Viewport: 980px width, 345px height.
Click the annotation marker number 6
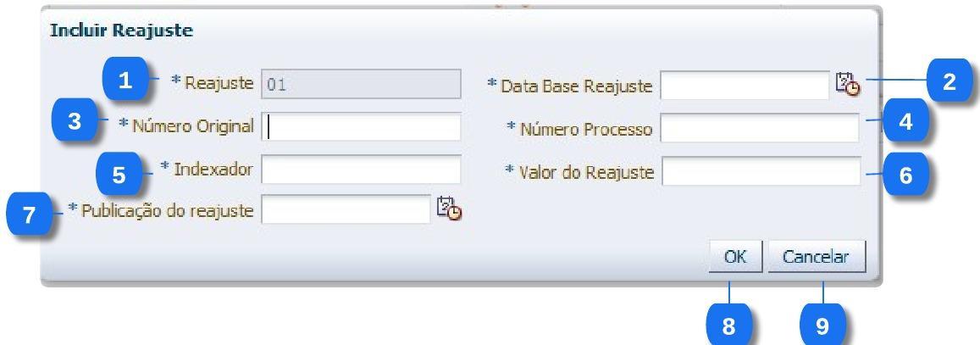(x=905, y=175)
